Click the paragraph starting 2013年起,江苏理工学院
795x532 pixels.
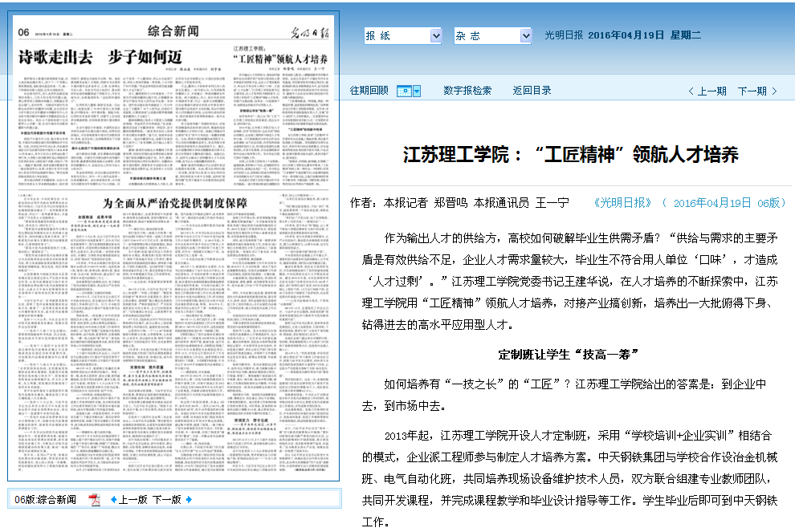point(569,478)
